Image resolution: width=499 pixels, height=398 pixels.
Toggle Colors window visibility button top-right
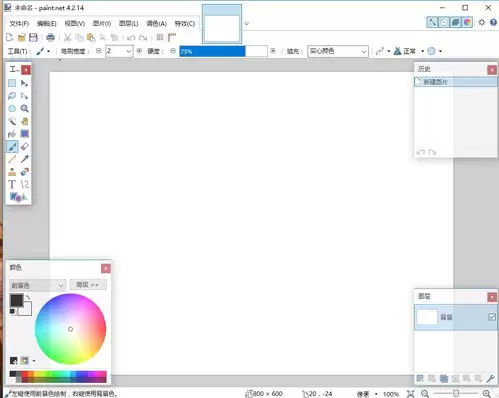[467, 22]
